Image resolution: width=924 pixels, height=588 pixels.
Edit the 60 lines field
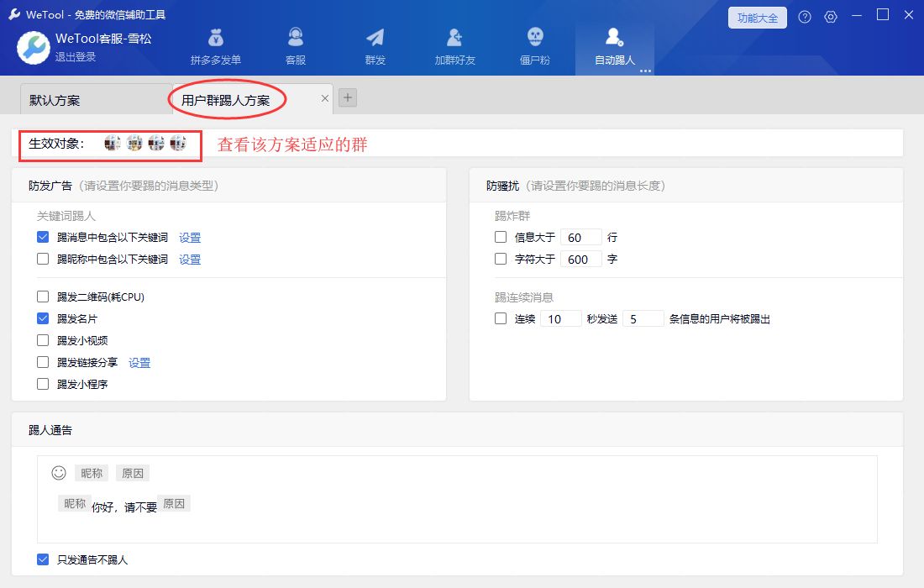pos(581,237)
